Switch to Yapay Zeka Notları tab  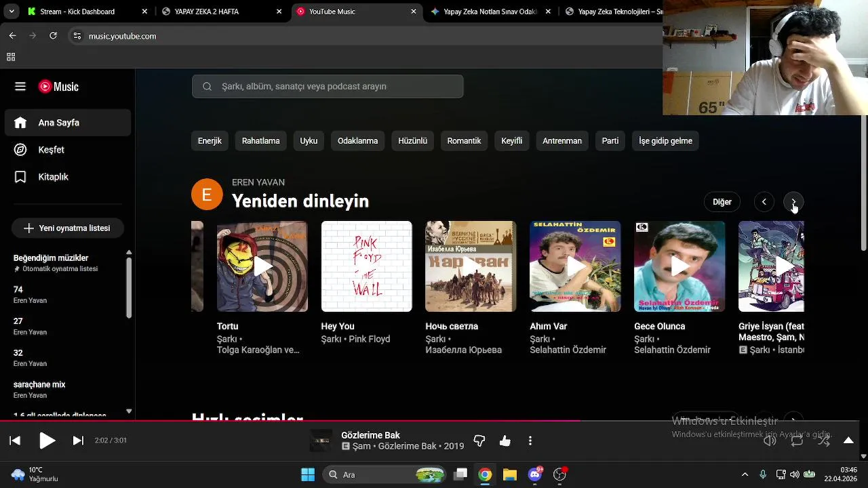(x=490, y=12)
